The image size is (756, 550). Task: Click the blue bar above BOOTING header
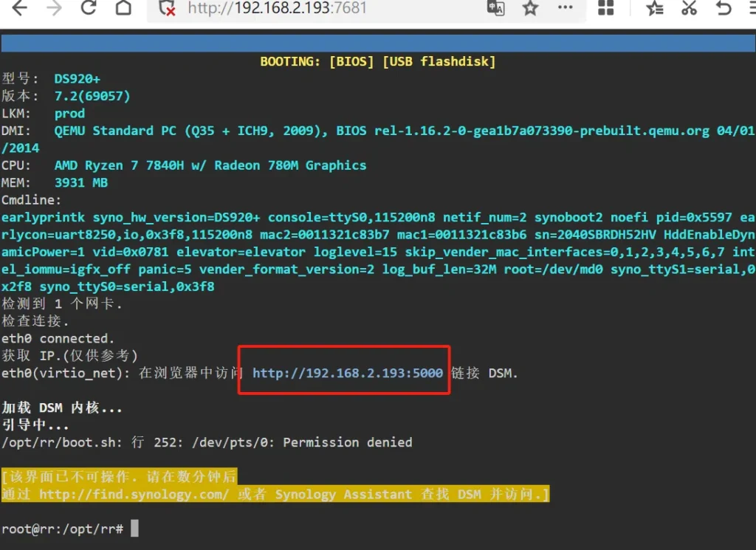click(x=377, y=43)
